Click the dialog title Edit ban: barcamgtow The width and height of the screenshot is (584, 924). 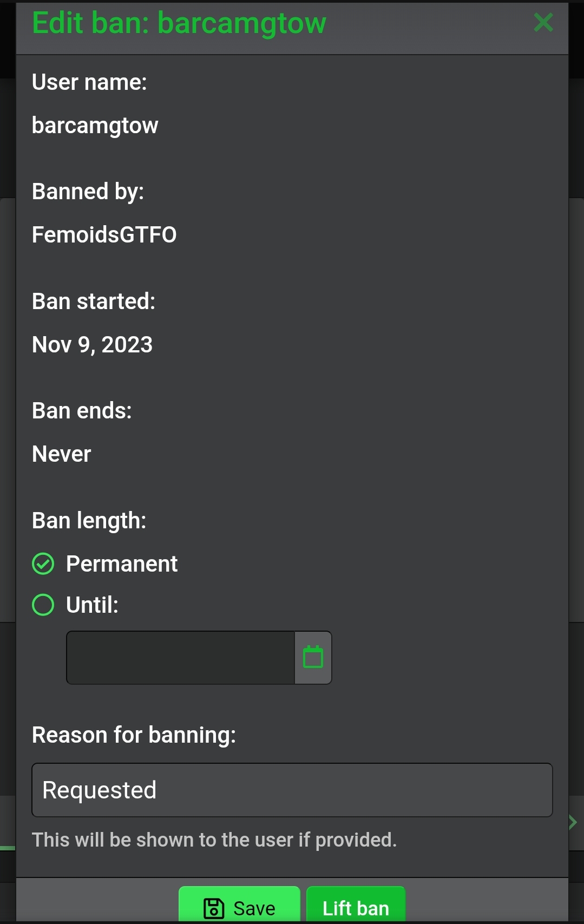(x=179, y=23)
